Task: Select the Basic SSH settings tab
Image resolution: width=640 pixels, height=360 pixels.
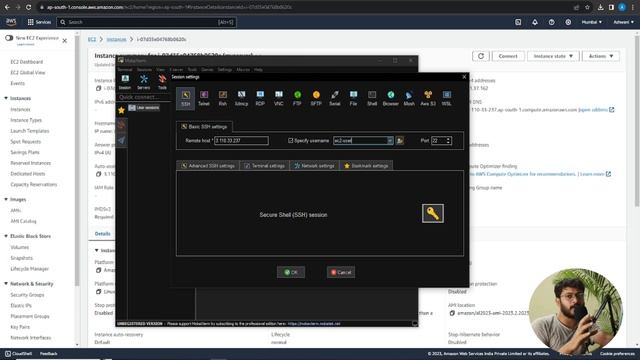Action: (204, 127)
